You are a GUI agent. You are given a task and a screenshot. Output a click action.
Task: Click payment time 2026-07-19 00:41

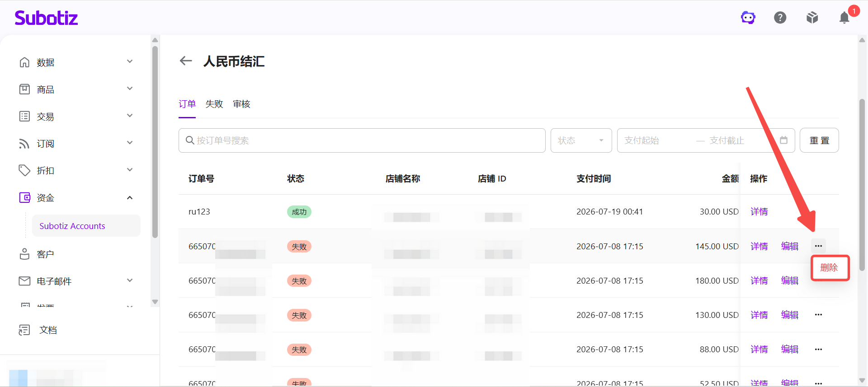click(609, 211)
